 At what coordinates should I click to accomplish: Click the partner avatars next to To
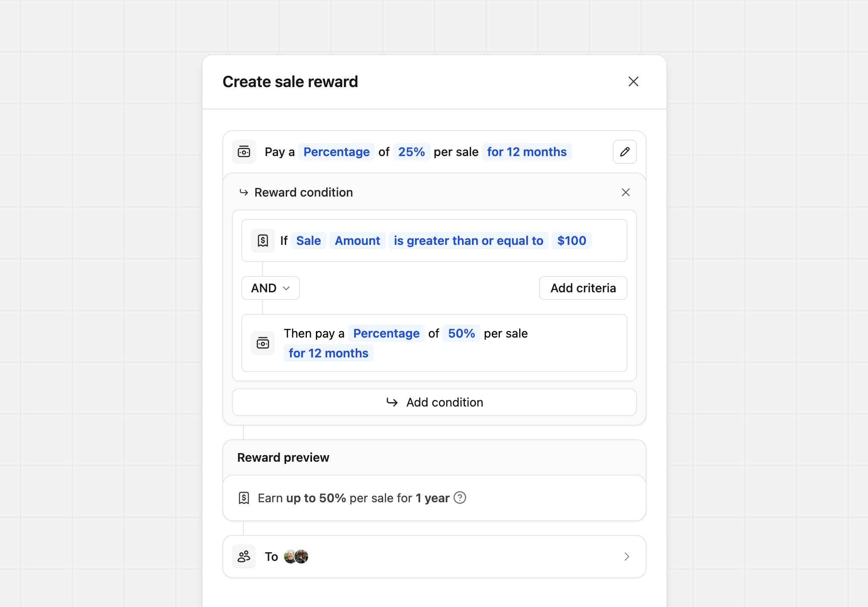296,557
